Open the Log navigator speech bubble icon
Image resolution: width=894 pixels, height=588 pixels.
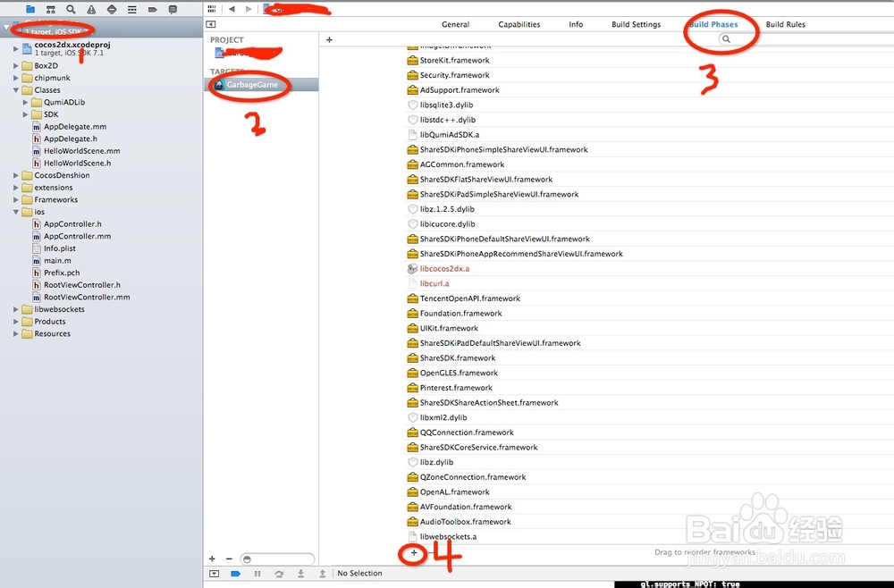173,9
